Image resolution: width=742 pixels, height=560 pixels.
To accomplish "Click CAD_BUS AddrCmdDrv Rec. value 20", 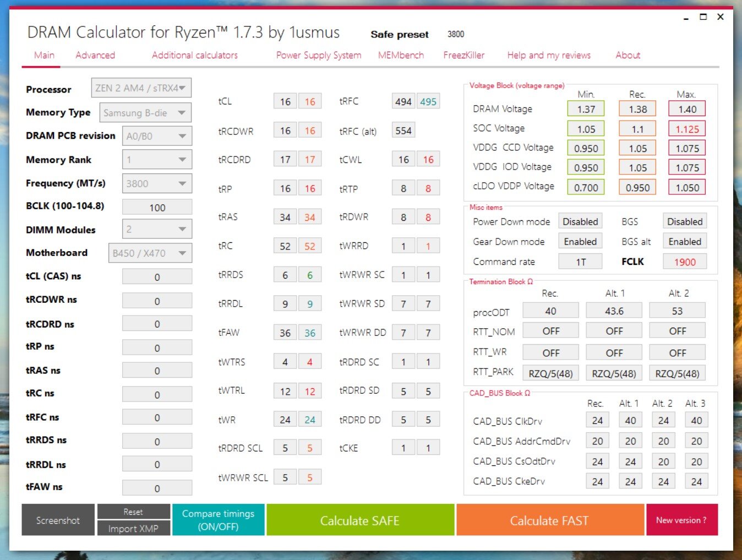I will (598, 441).
